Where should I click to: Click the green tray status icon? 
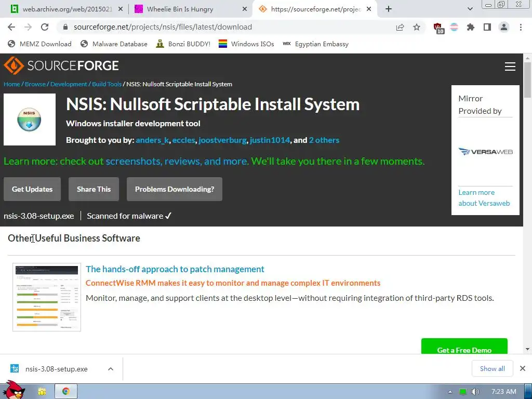coord(463,392)
